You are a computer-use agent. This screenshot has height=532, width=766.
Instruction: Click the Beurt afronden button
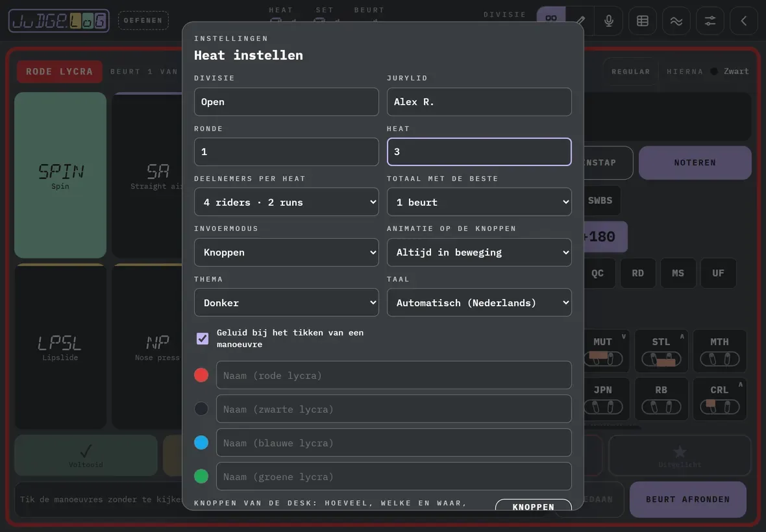pos(688,500)
